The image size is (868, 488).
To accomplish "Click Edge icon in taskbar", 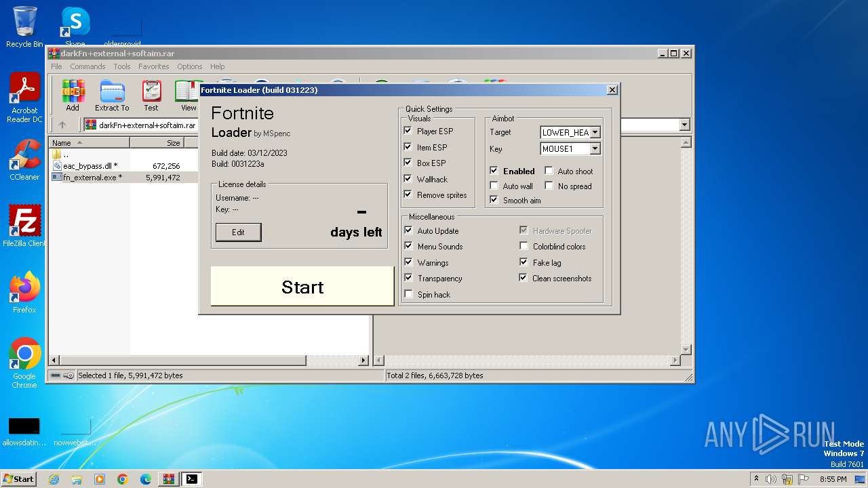I will coord(146,479).
